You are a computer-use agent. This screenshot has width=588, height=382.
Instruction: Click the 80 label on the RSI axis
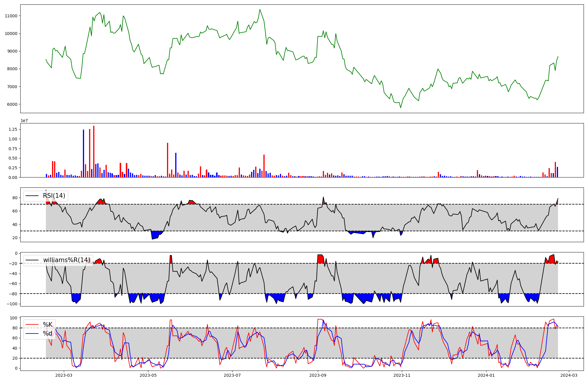[x=15, y=198]
